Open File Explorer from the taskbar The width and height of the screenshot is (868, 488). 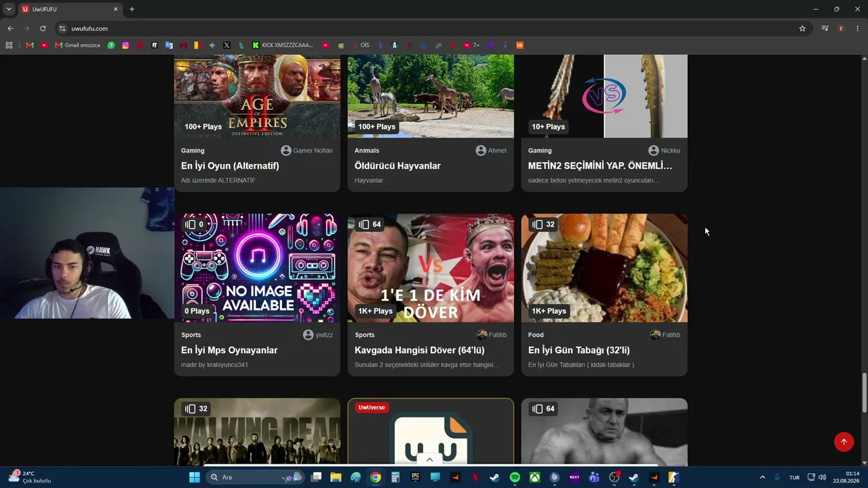point(336,477)
